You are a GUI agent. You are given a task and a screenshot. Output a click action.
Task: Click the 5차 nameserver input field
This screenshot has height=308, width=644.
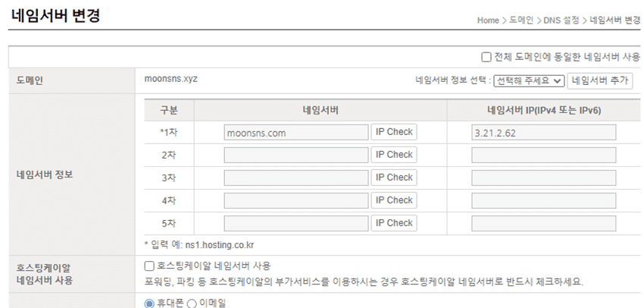tap(296, 224)
